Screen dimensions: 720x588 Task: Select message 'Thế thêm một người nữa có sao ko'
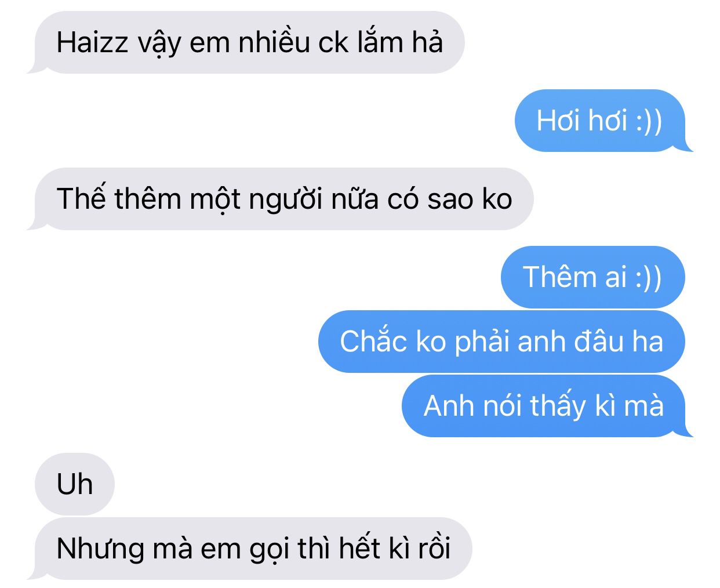[284, 199]
